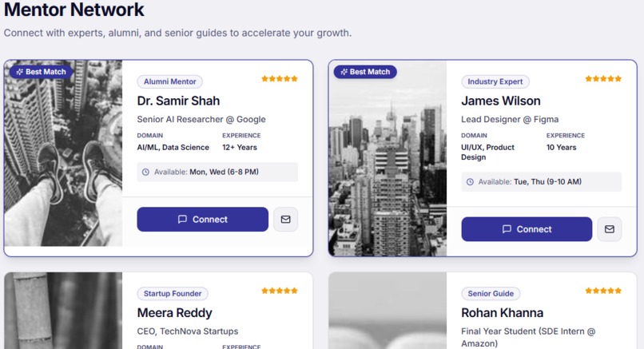Screen dimensions: 644x349
Task: Click the Alumni Mentor tag
Action: 169,81
